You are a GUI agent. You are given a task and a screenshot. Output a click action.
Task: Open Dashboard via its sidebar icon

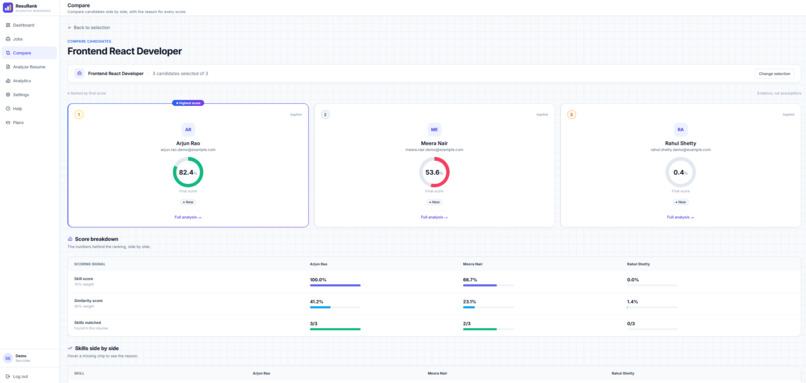(8, 25)
